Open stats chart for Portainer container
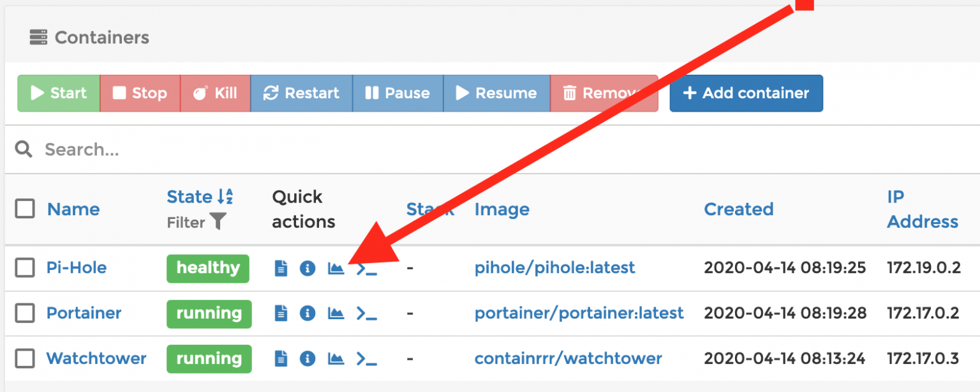This screenshot has height=392, width=980. [x=336, y=313]
